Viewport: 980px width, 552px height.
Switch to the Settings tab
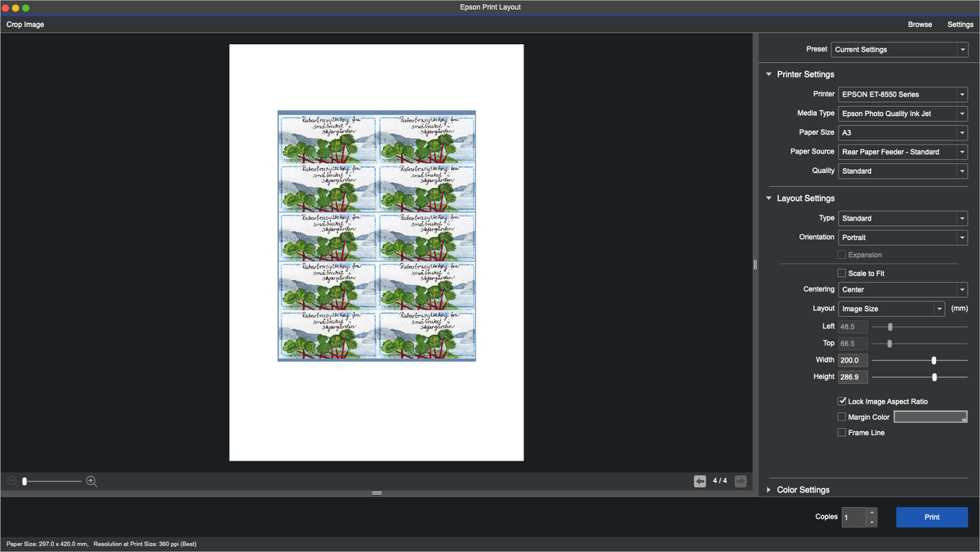(960, 24)
